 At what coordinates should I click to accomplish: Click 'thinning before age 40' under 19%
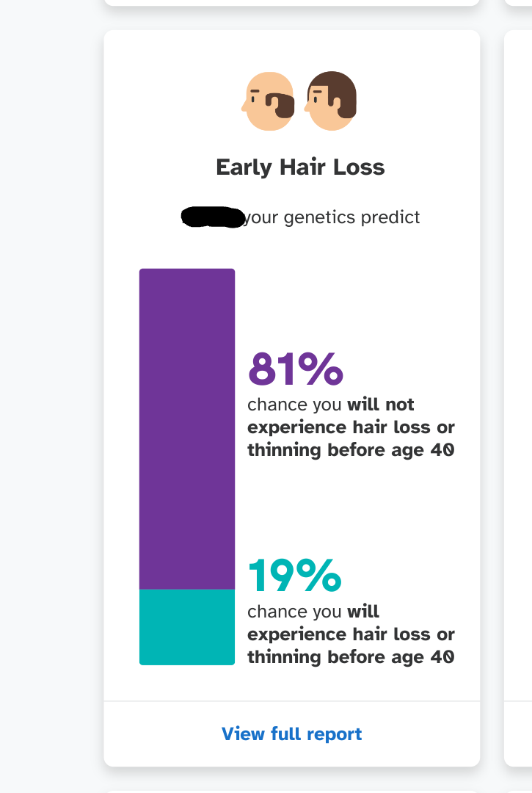[351, 657]
